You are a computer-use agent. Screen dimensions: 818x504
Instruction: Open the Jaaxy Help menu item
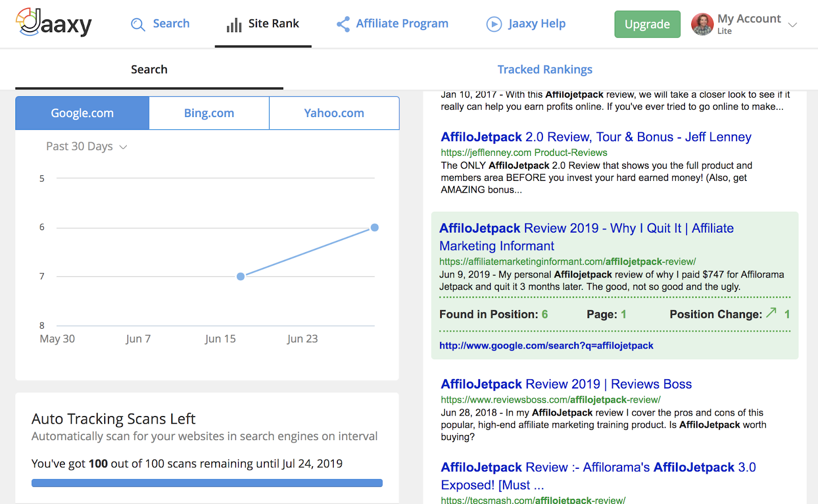[x=537, y=24]
